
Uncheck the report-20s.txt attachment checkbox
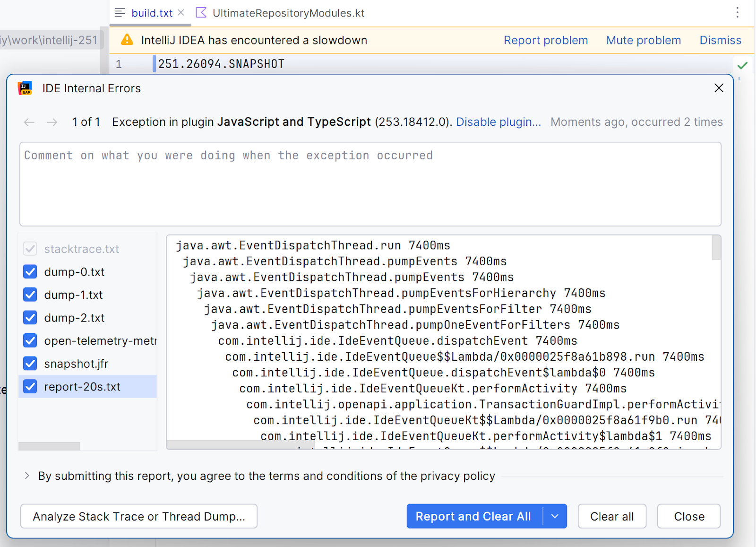[30, 387]
